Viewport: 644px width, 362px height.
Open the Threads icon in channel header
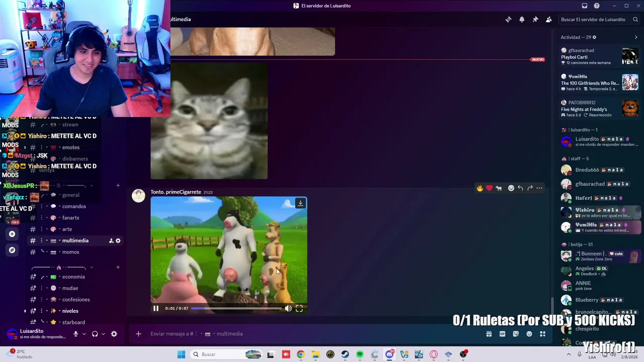click(x=508, y=20)
